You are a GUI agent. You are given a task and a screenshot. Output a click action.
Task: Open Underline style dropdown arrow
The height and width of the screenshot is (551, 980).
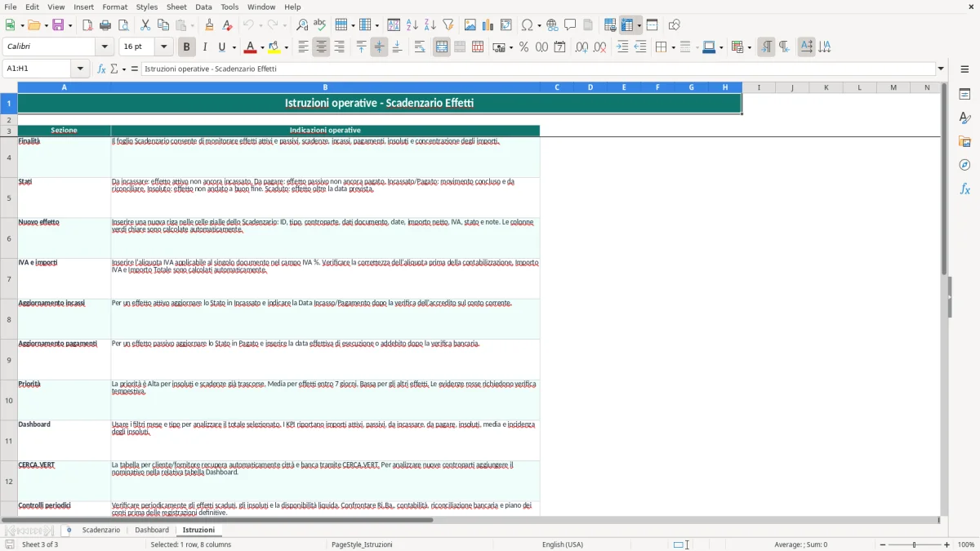click(234, 47)
